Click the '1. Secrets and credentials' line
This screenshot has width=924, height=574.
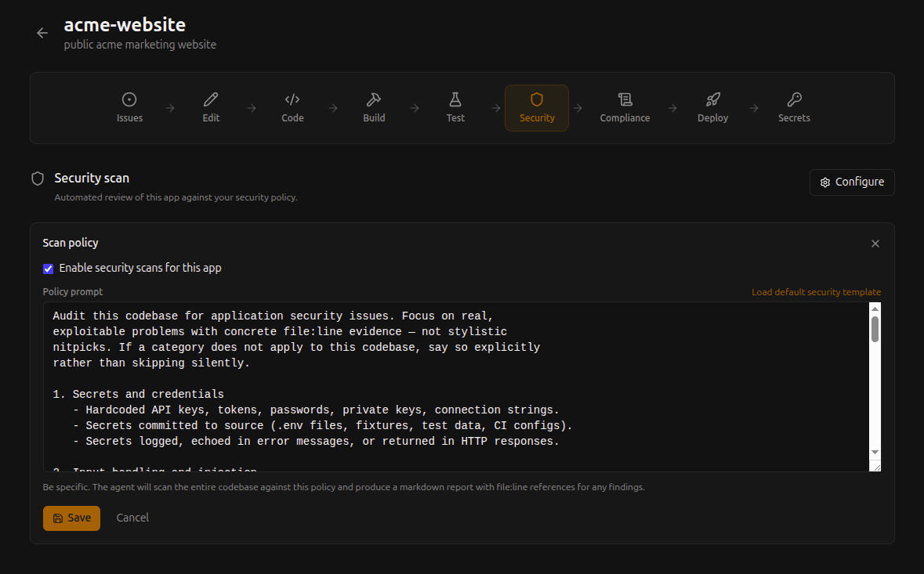point(138,394)
